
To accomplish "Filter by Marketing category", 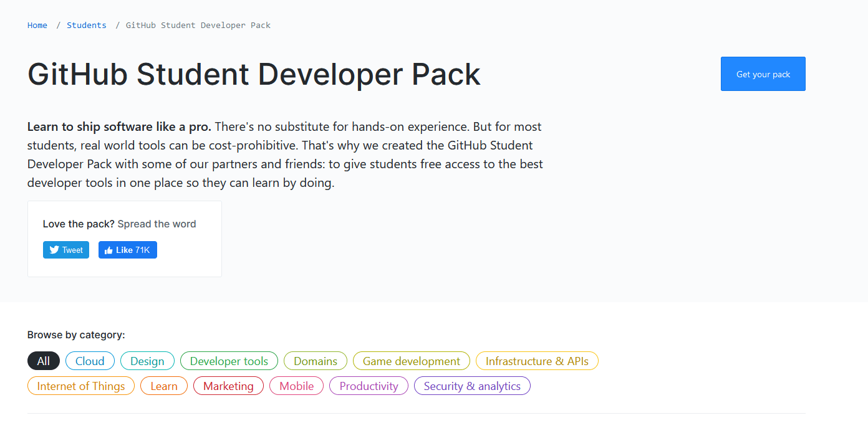I will (x=228, y=386).
